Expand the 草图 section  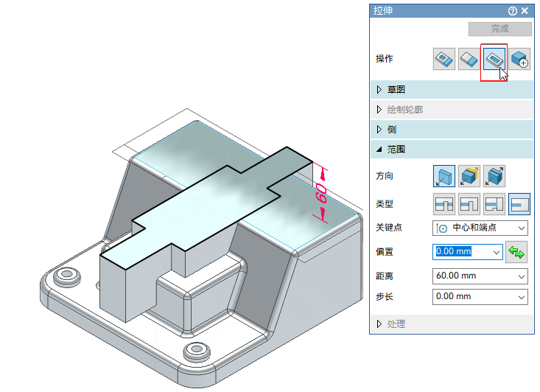coord(452,90)
